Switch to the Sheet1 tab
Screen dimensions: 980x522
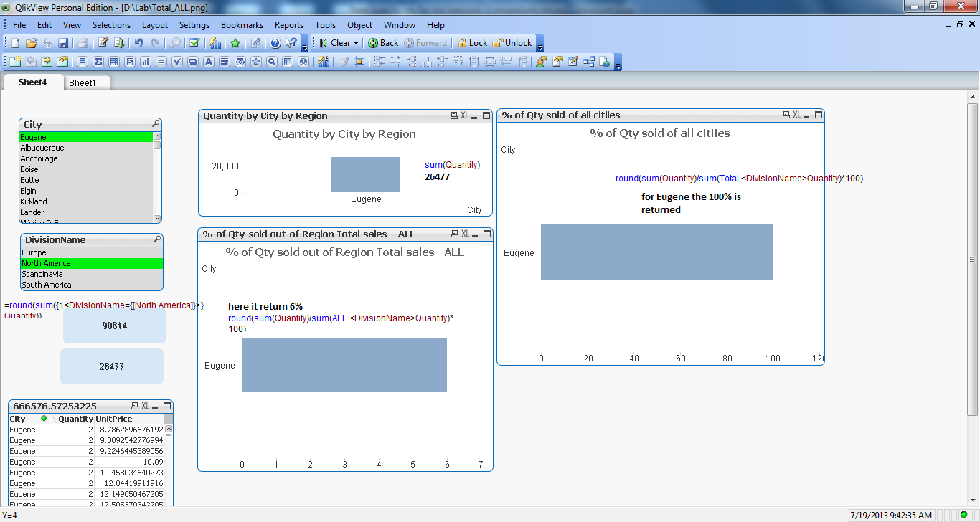coord(82,82)
